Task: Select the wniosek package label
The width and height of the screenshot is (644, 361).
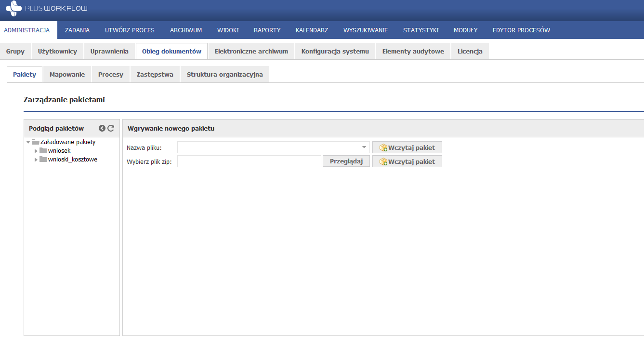Action: [59, 151]
